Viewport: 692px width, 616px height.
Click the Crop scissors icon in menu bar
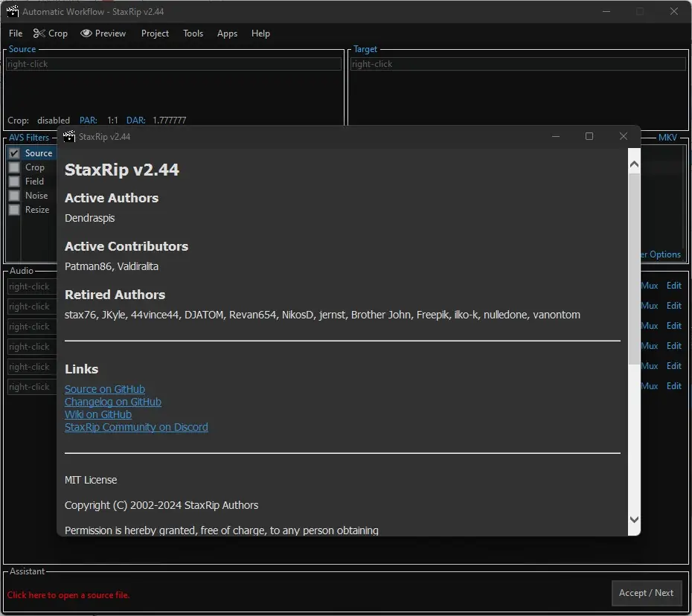pyautogui.click(x=39, y=33)
